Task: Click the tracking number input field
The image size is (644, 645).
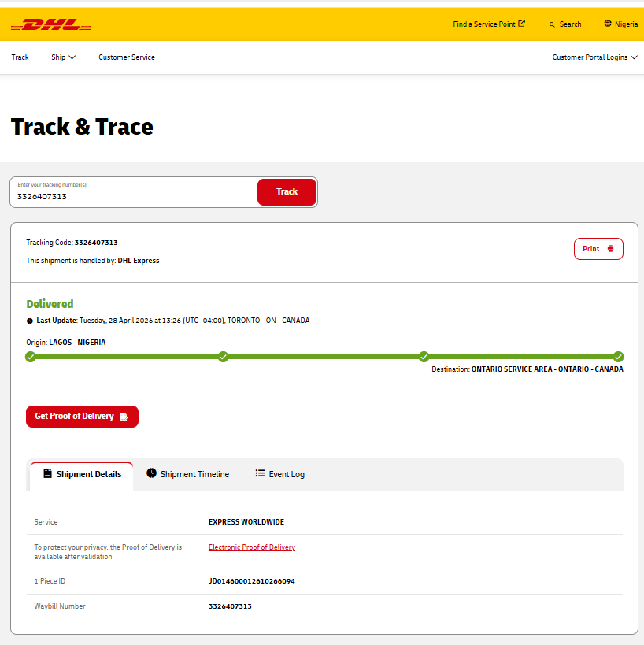Action: (134, 192)
